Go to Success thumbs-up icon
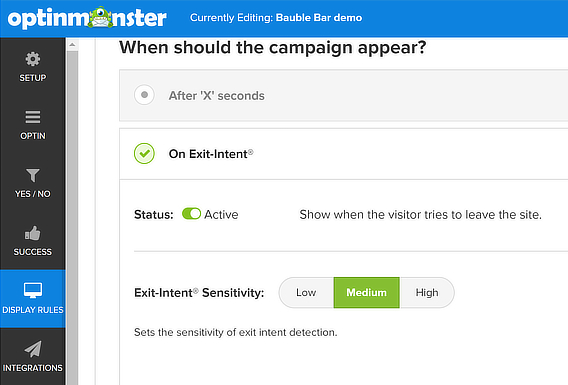Image resolution: width=568 pixels, height=385 pixels. [x=33, y=233]
